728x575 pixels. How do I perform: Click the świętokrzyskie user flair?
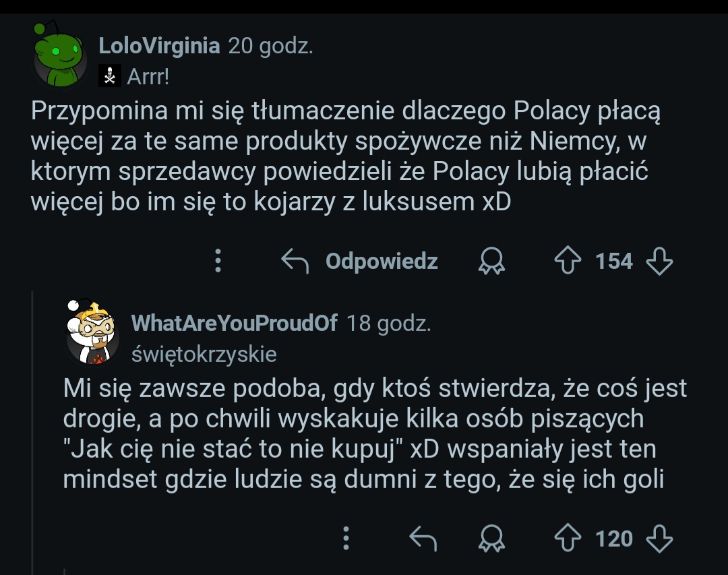coord(204,355)
